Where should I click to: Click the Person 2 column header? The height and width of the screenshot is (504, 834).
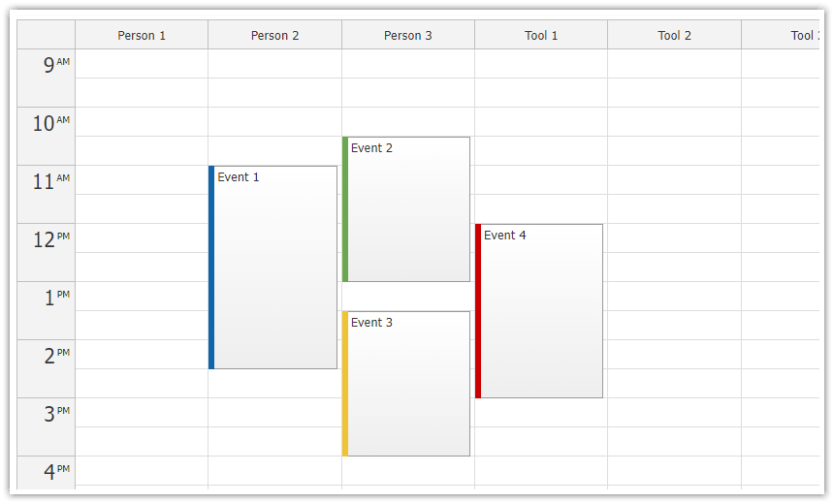tap(275, 35)
